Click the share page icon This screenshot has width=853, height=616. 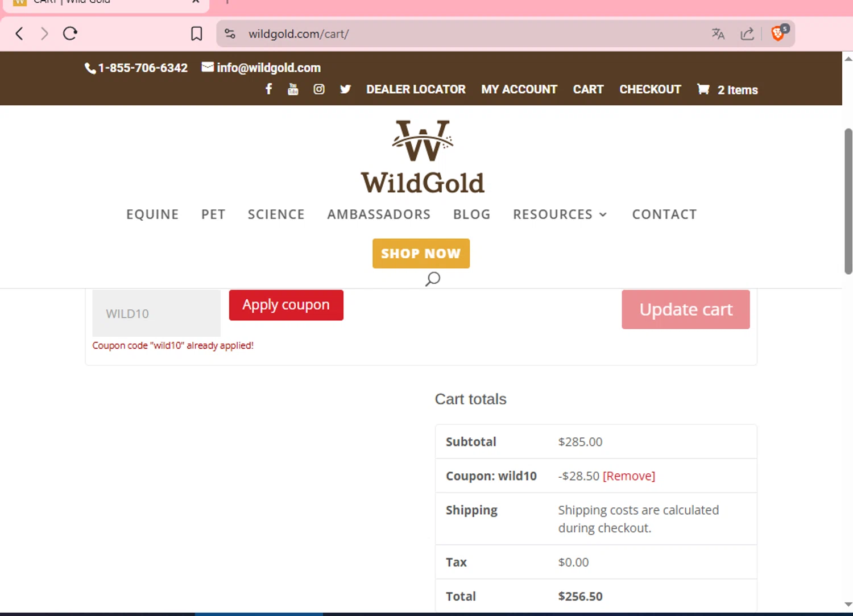(x=747, y=34)
